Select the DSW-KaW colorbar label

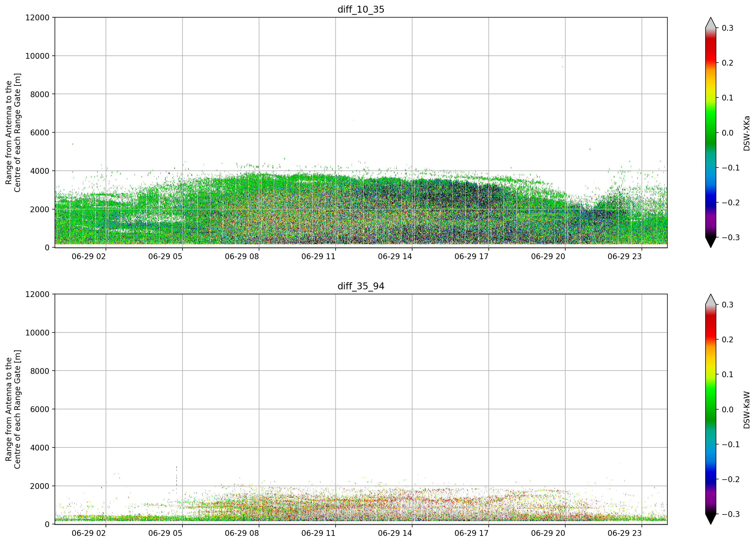[747, 410]
